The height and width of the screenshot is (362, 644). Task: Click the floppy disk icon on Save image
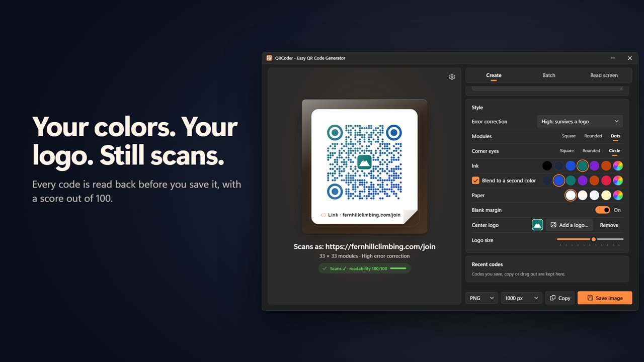(x=590, y=298)
